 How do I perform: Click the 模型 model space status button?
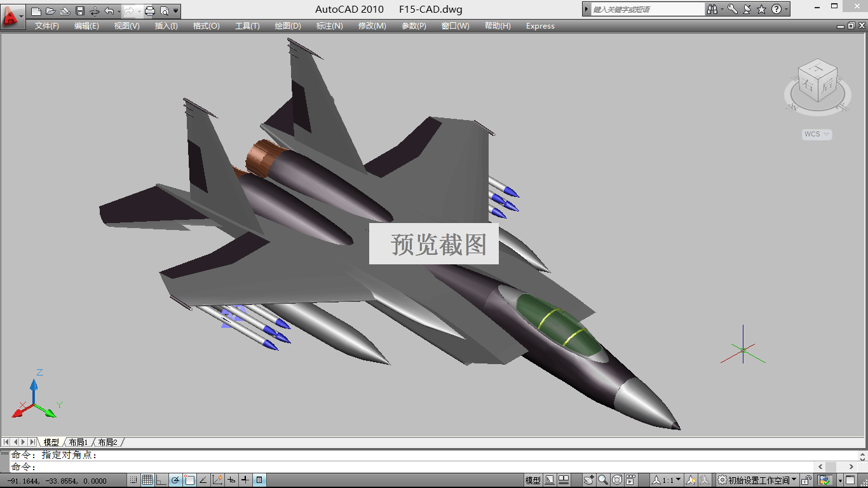tap(532, 480)
